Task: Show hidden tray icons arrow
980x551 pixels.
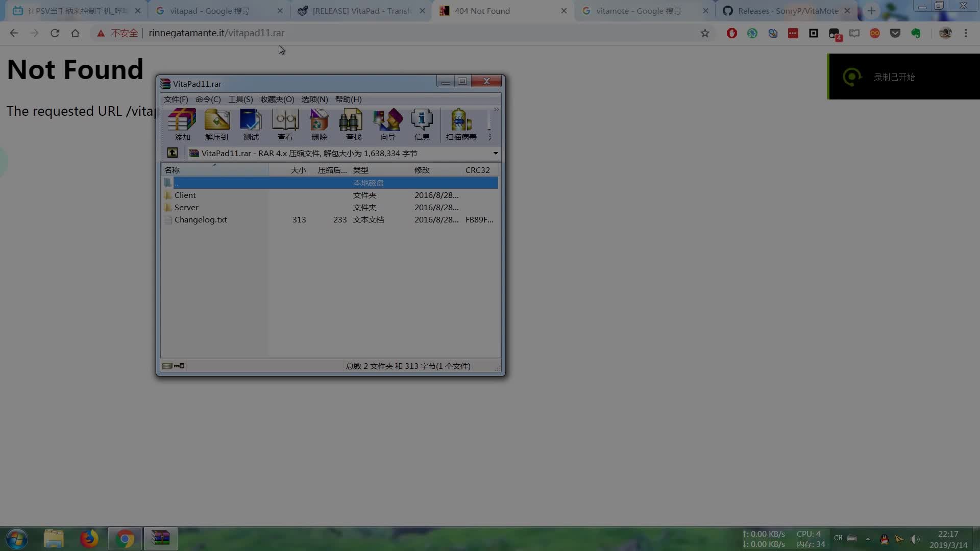Action: (x=868, y=539)
